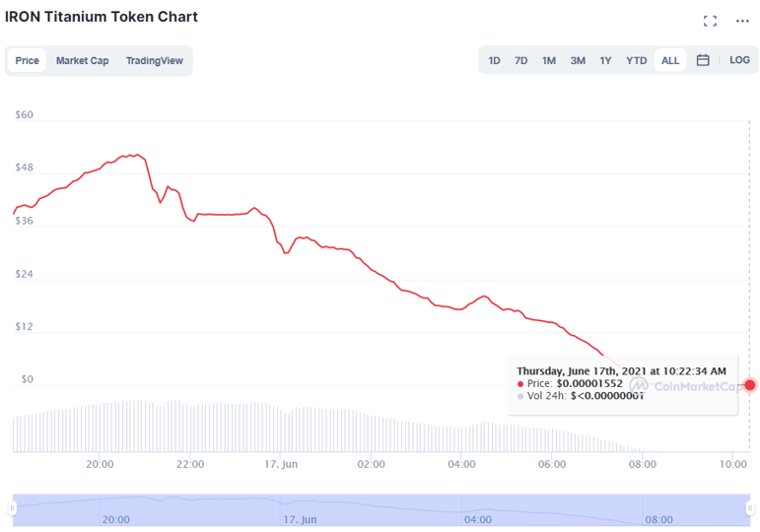Select the 1D time range

click(x=494, y=61)
